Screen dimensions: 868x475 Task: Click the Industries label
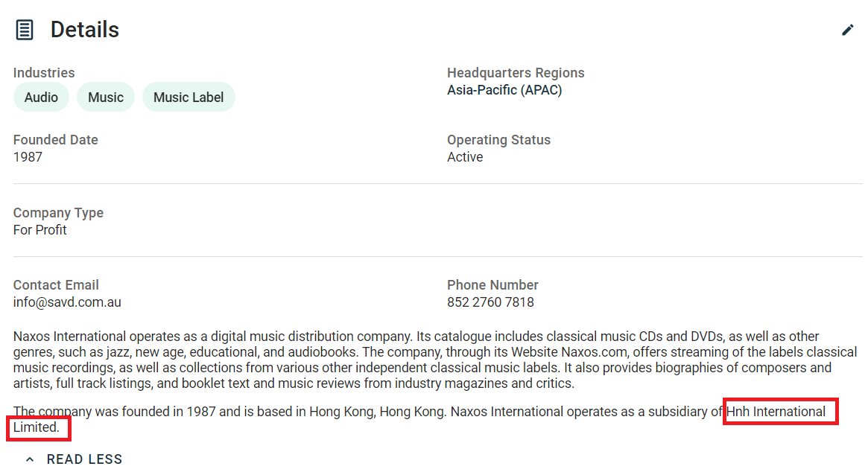[x=44, y=73]
